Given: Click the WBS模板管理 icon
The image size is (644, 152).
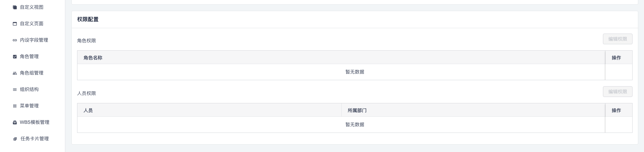Looking at the screenshot, I should pyautogui.click(x=15, y=122).
